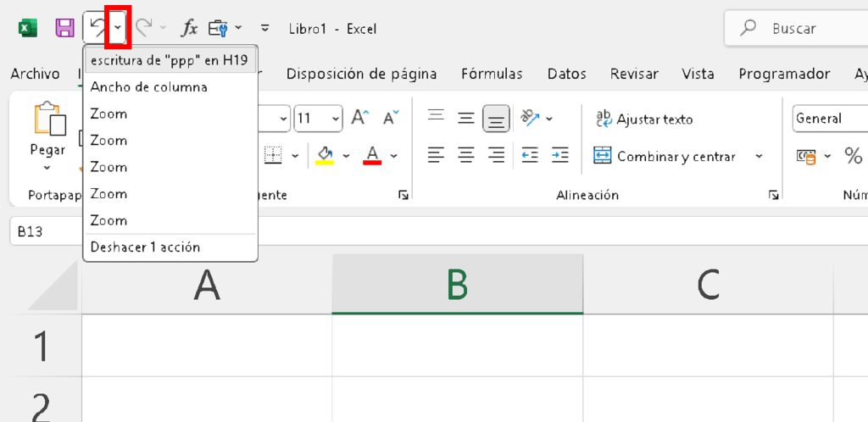Toggle the top align button

436,118
